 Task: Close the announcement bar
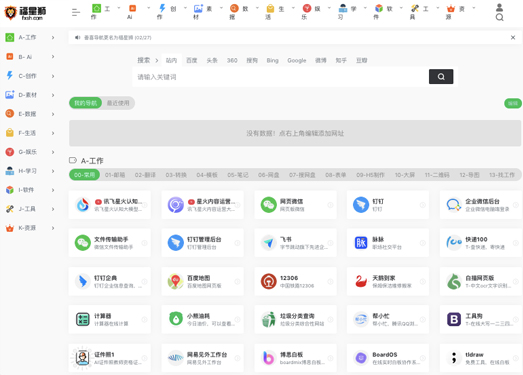[513, 37]
